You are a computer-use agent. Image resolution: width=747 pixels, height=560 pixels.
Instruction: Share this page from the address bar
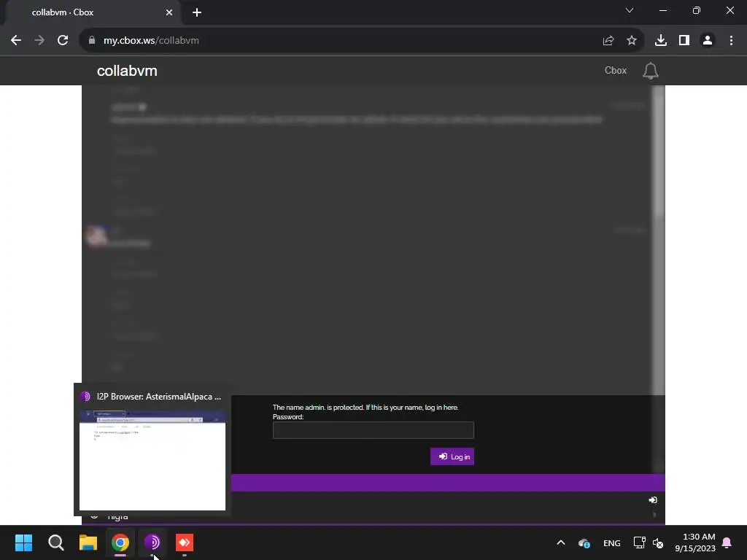[x=608, y=41]
